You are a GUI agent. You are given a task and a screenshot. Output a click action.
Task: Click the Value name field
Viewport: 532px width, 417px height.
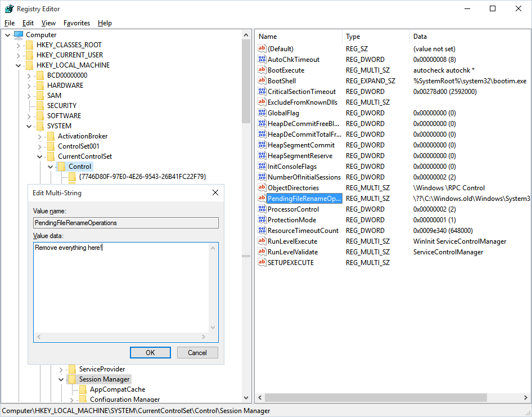click(x=126, y=223)
